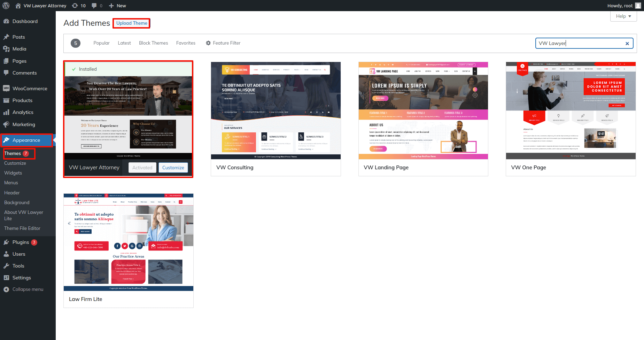Image resolution: width=644 pixels, height=340 pixels.
Task: Select the VW One Page title
Action: 528,168
